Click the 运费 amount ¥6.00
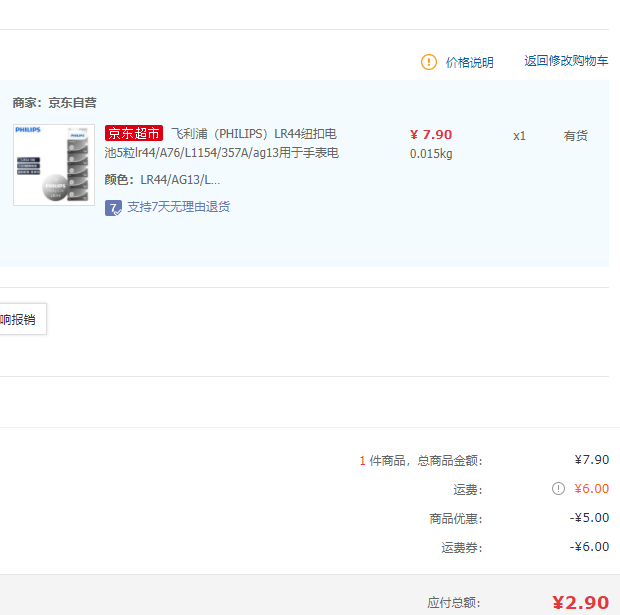This screenshot has height=615, width=620. pyautogui.click(x=592, y=489)
